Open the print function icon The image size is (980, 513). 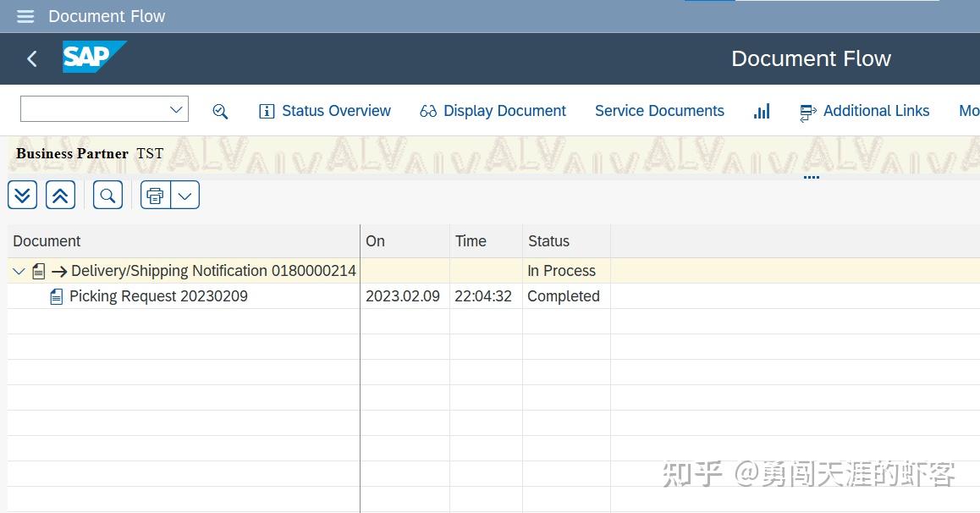coord(155,194)
